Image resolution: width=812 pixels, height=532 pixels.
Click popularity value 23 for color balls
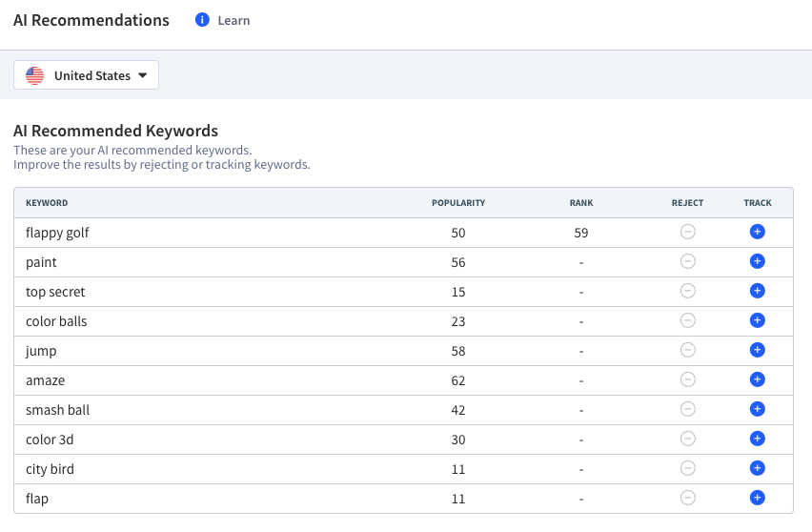pyautogui.click(x=458, y=321)
